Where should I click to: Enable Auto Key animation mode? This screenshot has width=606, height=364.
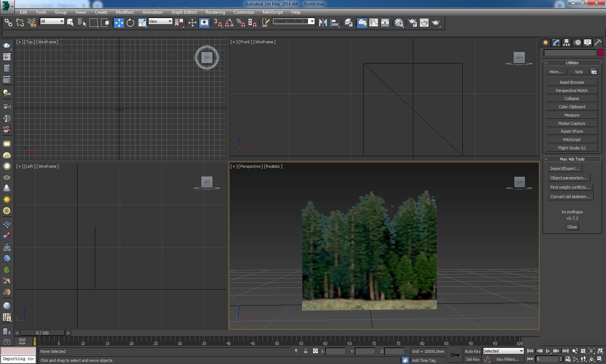472,351
